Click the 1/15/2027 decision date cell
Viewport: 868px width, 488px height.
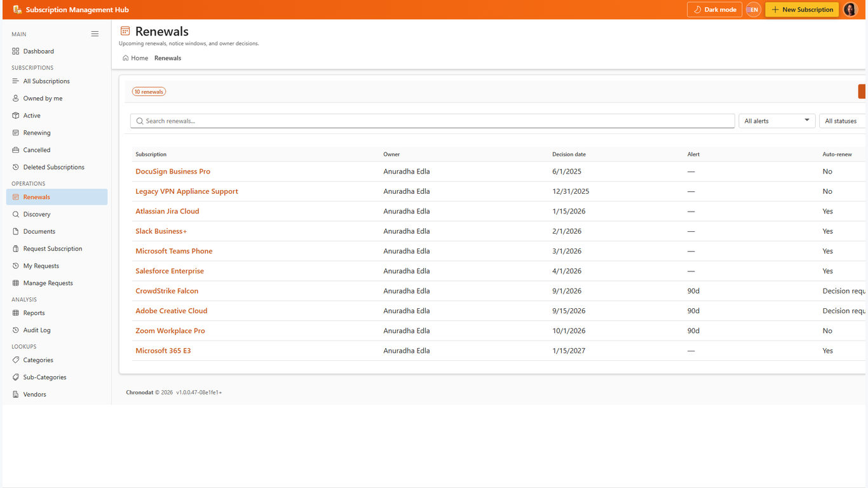click(x=569, y=351)
